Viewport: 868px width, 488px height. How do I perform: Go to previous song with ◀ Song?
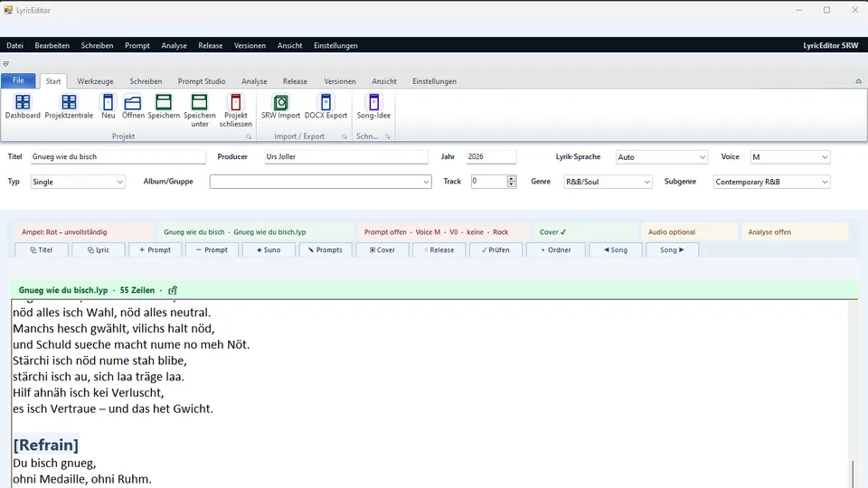(616, 250)
